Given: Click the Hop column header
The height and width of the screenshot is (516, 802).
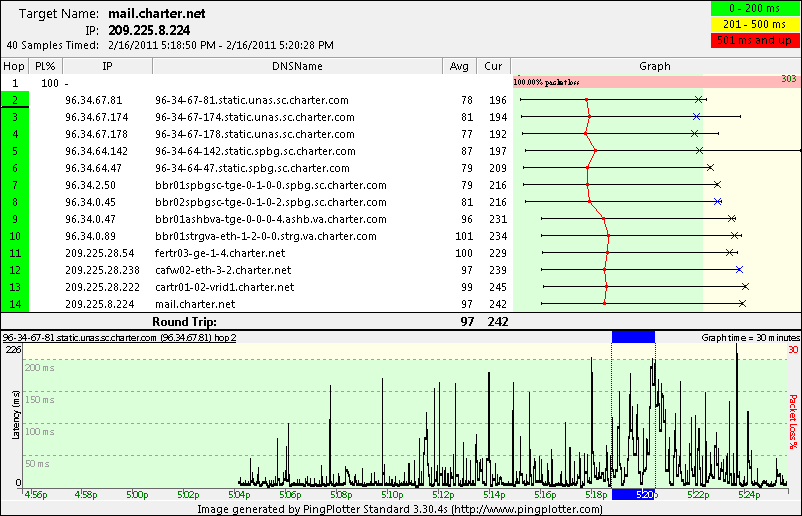Looking at the screenshot, I should 15,66.
